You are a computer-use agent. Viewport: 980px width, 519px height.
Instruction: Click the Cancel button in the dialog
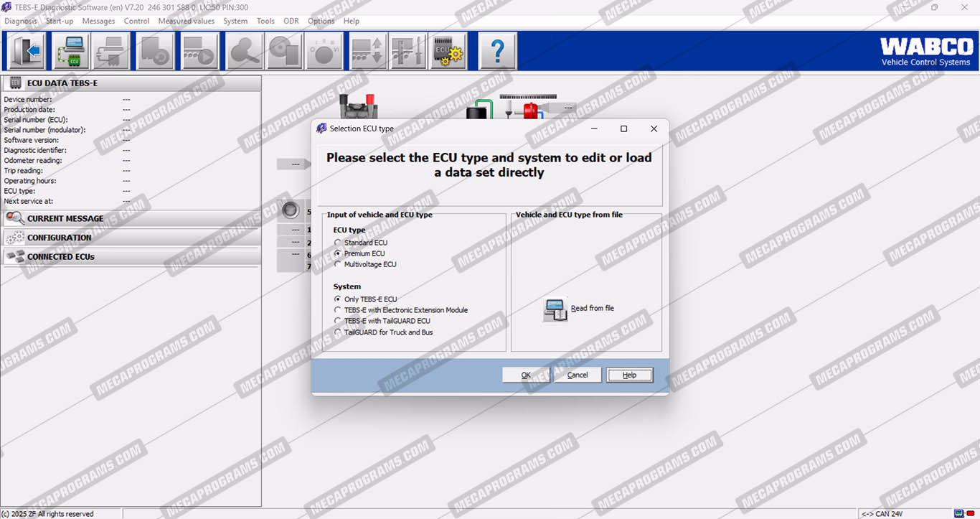pyautogui.click(x=578, y=375)
